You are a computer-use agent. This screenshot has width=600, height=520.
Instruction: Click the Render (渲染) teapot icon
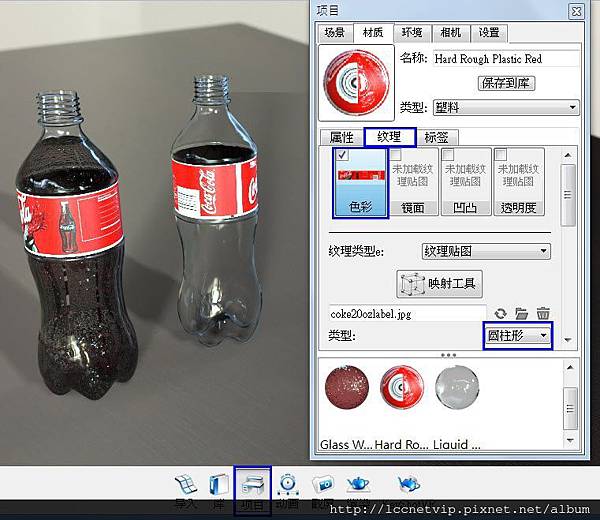click(x=358, y=484)
